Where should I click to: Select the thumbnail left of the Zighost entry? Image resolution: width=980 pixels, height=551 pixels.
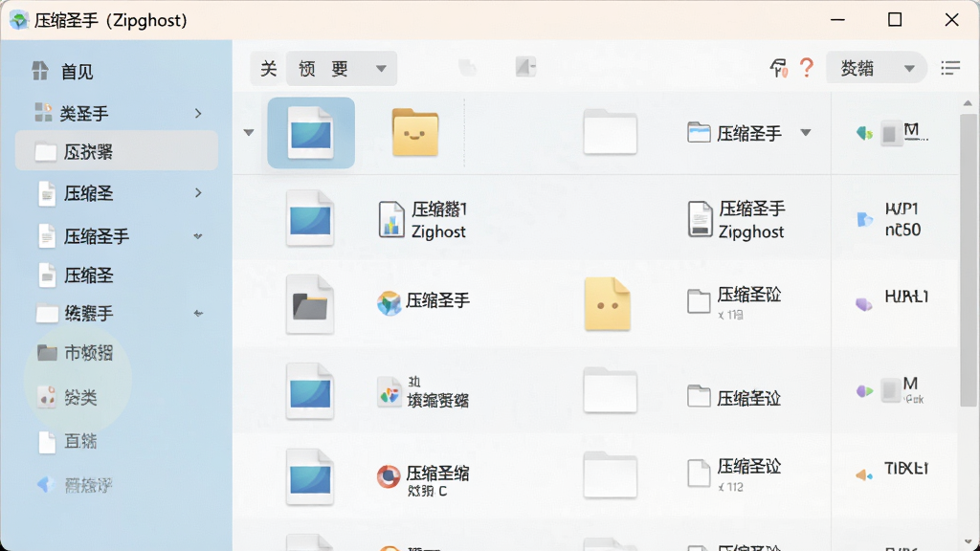(311, 219)
